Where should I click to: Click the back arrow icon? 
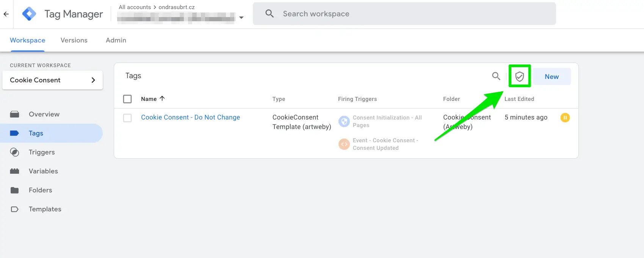coord(6,14)
